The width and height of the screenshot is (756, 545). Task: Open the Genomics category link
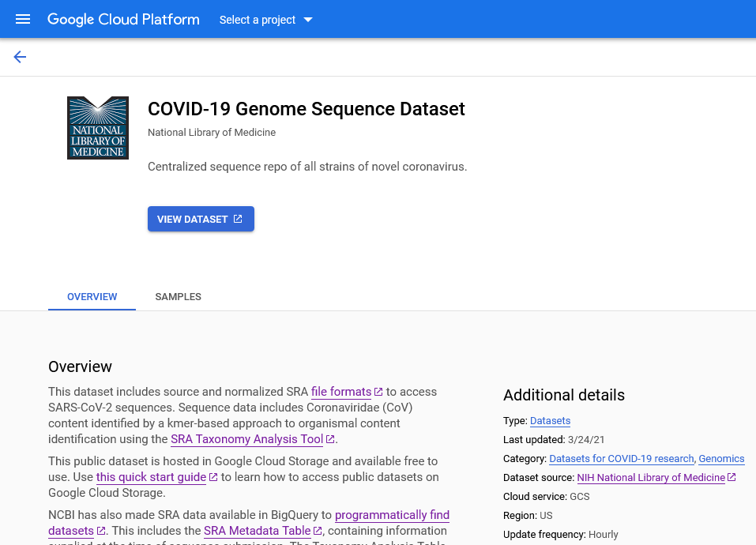click(x=721, y=459)
